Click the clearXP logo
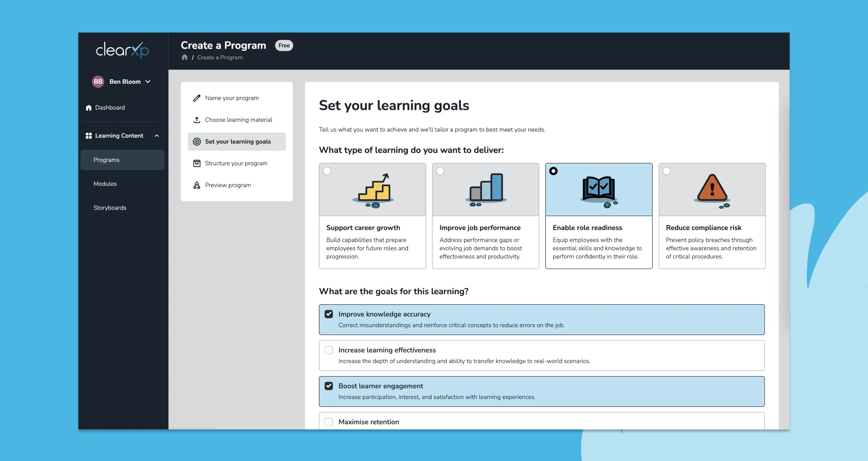Image resolution: width=868 pixels, height=461 pixels. 122,50
